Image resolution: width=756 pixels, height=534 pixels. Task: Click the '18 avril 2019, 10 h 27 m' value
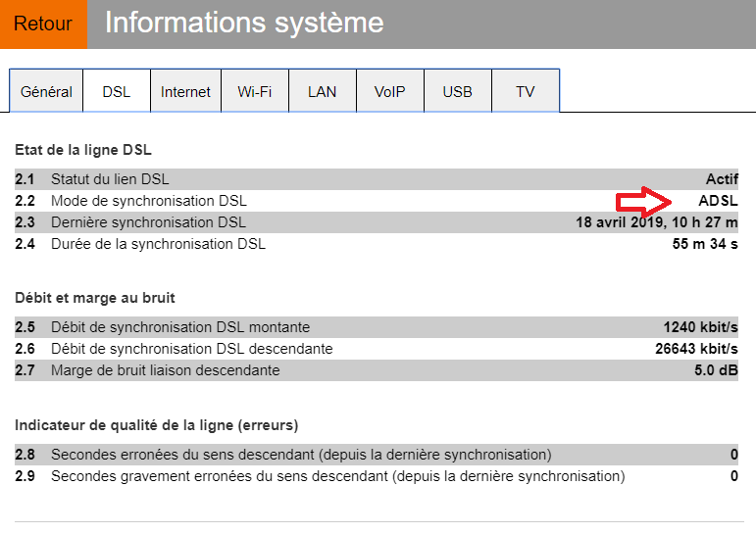657,222
